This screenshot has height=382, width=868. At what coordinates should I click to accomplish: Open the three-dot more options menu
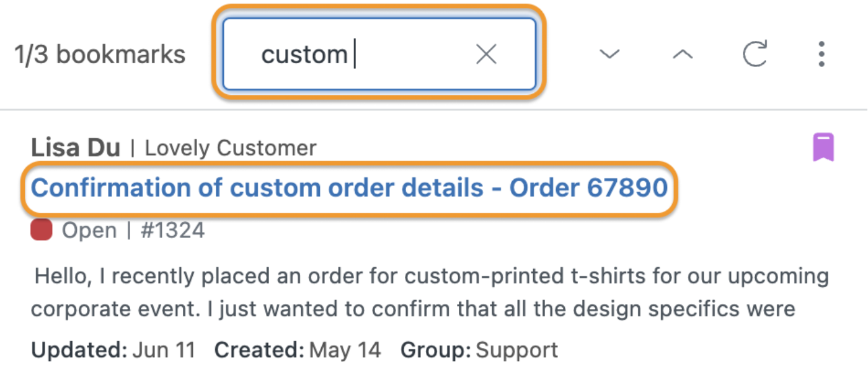[x=821, y=54]
